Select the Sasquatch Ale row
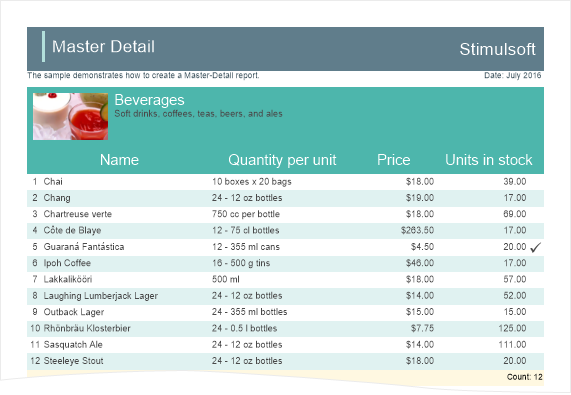This screenshot has height=395, width=571. [x=286, y=345]
